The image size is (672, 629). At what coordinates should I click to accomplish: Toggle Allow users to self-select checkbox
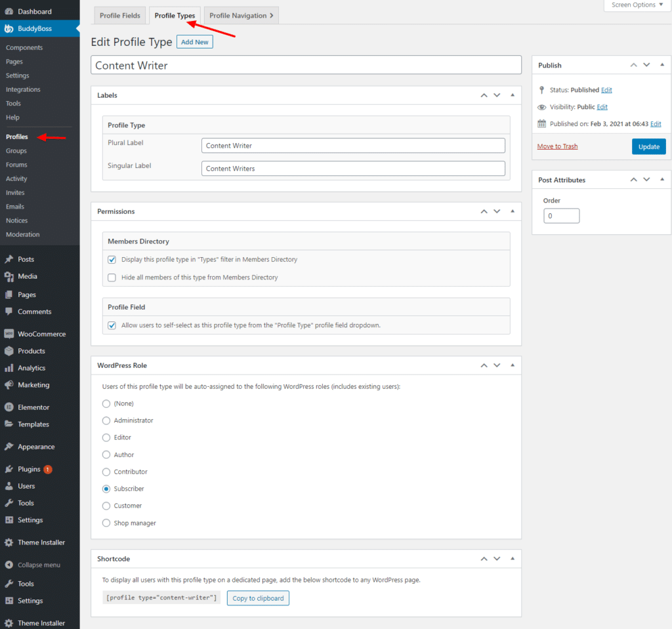coord(112,325)
